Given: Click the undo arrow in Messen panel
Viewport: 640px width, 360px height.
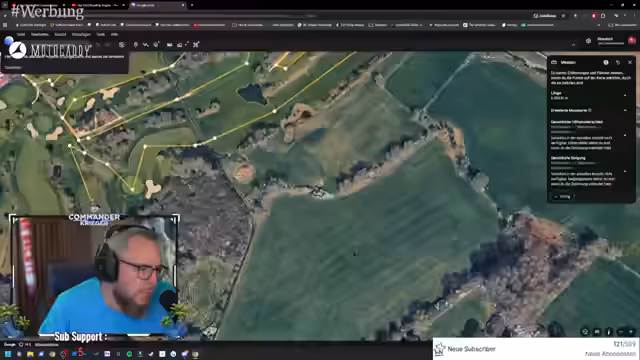Looking at the screenshot, I should click(x=618, y=62).
